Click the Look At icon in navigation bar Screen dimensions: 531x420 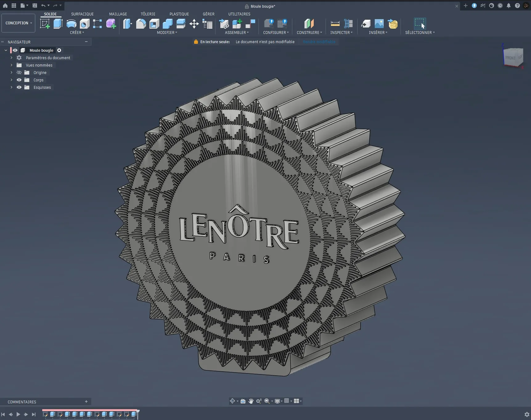click(243, 401)
